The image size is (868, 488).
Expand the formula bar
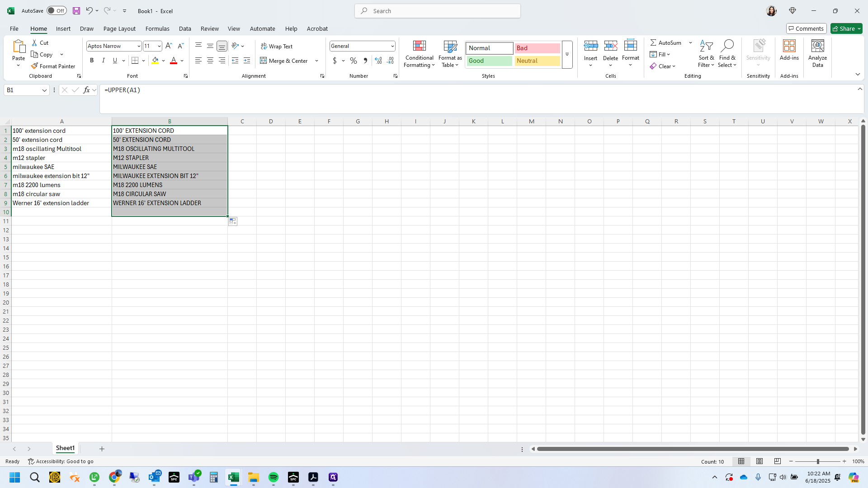[860, 89]
